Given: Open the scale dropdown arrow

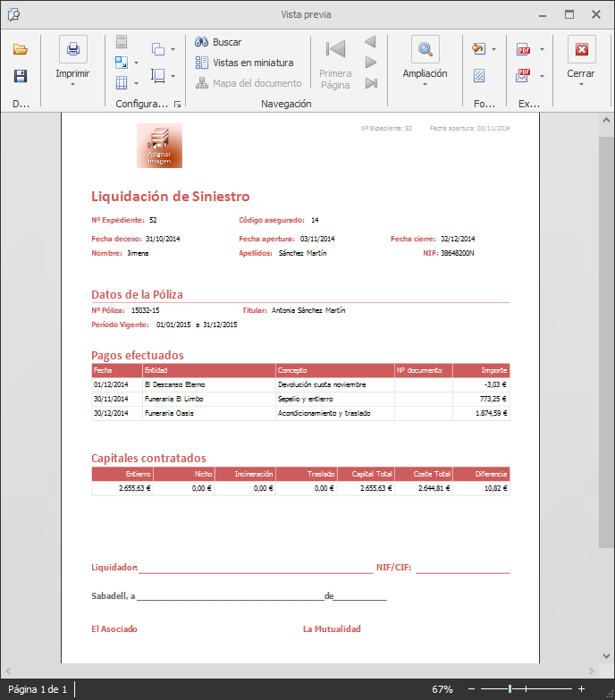Looking at the screenshot, I should [x=136, y=63].
